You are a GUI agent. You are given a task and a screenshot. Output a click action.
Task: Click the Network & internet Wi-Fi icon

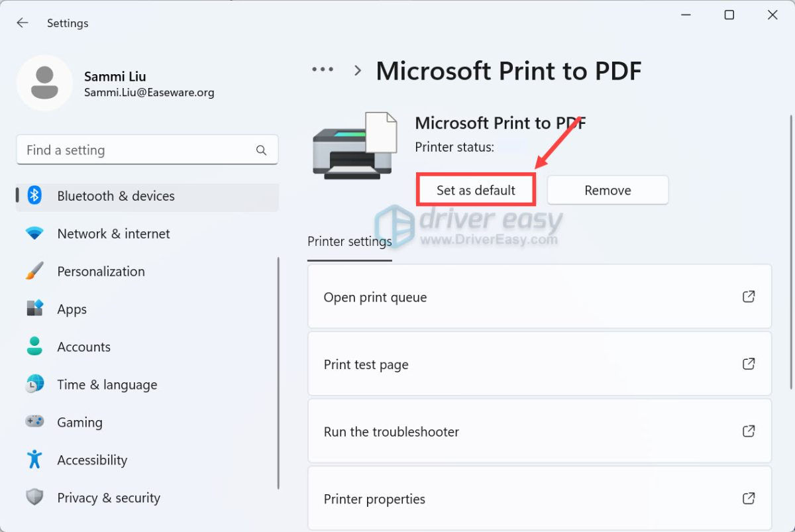[x=34, y=234]
